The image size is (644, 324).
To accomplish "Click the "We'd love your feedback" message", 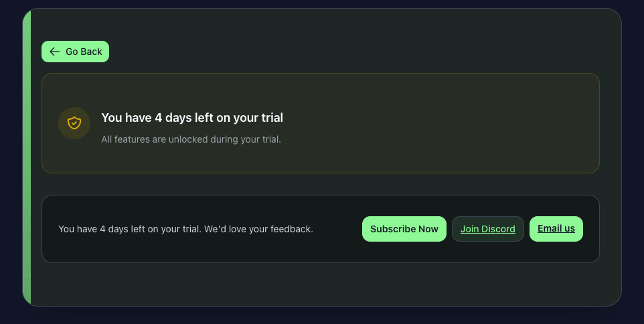I will (x=258, y=229).
